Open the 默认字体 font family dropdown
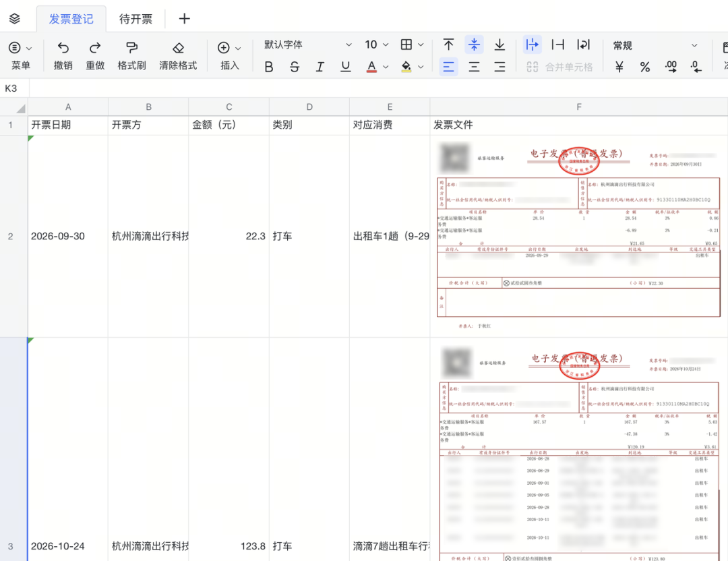728x561 pixels. pyautogui.click(x=307, y=45)
